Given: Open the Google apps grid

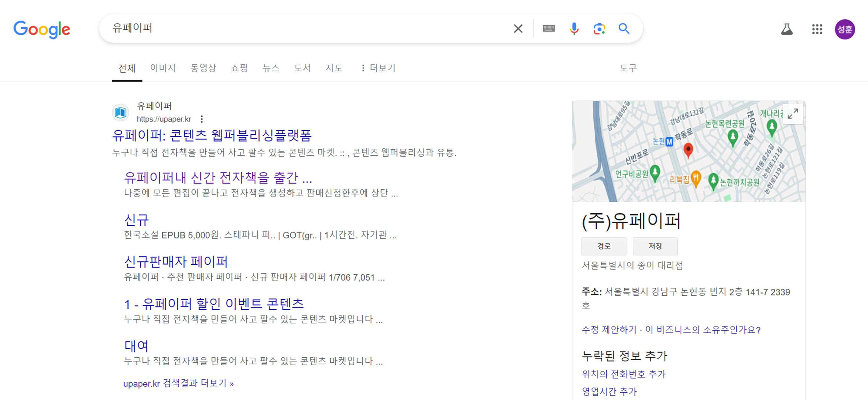Looking at the screenshot, I should click(x=817, y=29).
